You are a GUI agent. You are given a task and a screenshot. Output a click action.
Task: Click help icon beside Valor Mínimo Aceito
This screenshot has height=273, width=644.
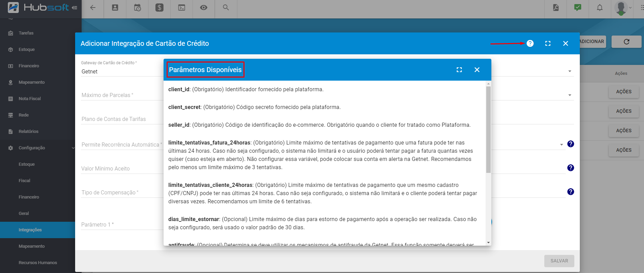tap(571, 168)
